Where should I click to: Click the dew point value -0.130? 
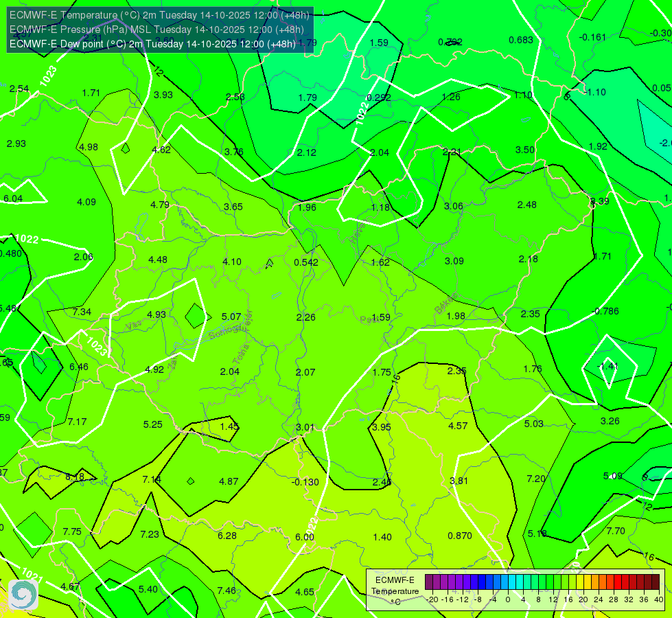tap(305, 482)
